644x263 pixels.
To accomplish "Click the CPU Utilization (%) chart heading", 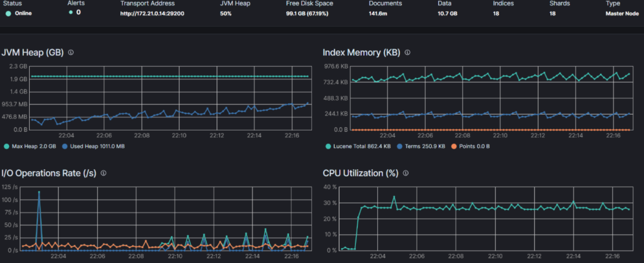I will pyautogui.click(x=360, y=173).
